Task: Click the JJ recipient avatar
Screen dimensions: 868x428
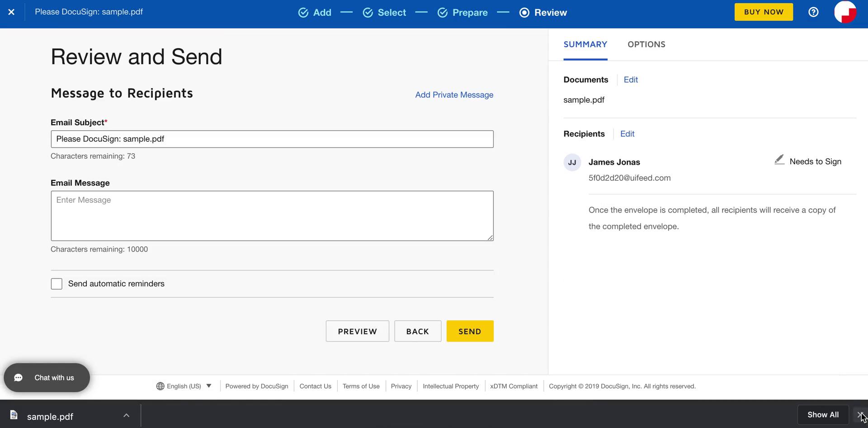Action: (572, 162)
